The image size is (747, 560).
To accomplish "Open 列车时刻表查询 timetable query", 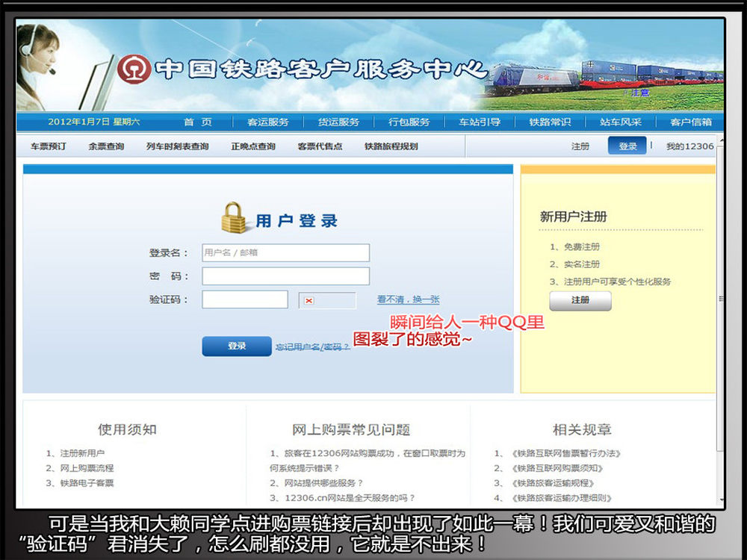I will tap(177, 146).
